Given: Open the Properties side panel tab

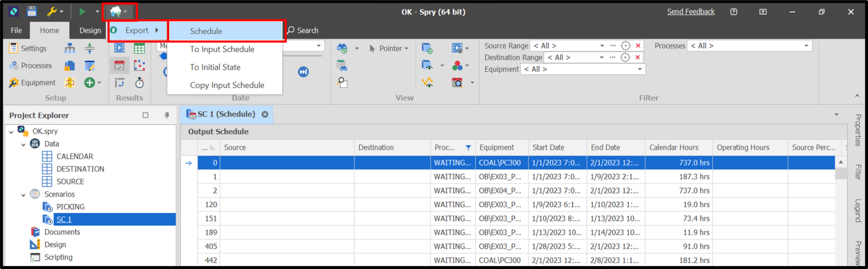Looking at the screenshot, I should coord(858,129).
